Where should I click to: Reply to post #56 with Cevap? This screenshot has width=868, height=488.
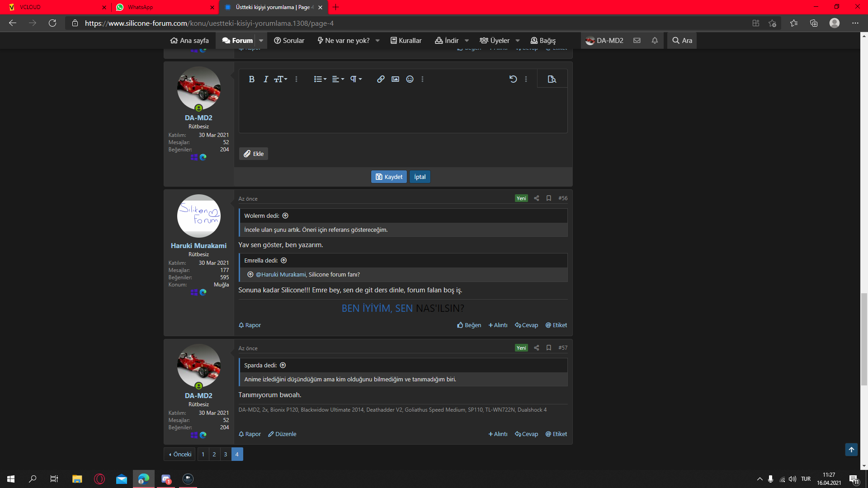(527, 325)
